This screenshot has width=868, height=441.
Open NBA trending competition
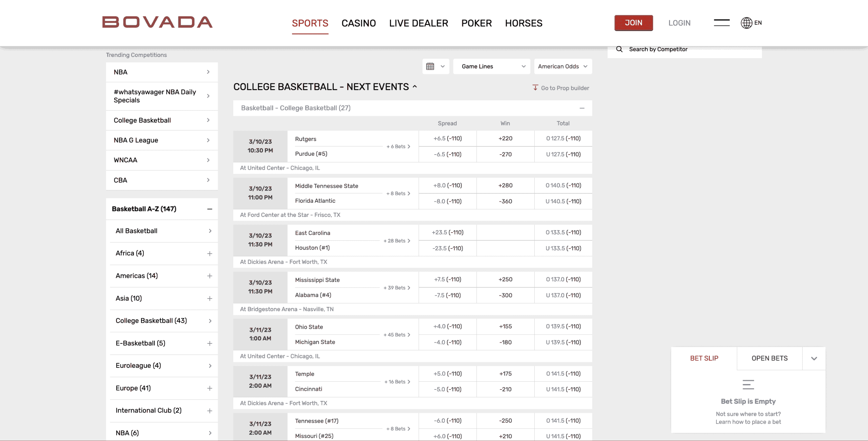click(162, 72)
